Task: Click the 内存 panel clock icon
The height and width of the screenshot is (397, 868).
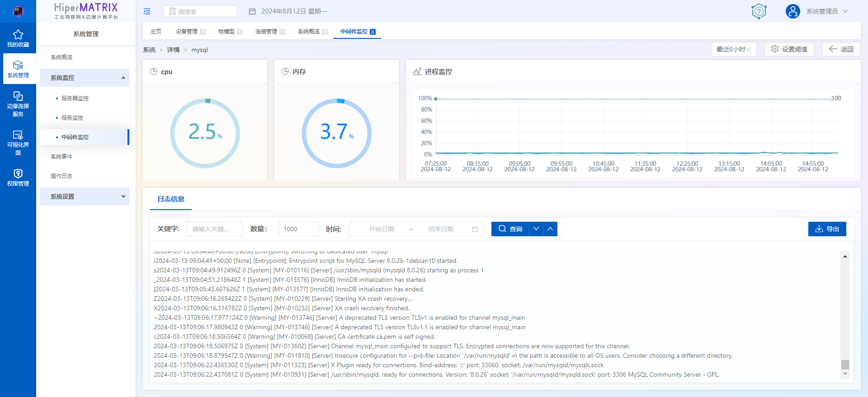Action: pyautogui.click(x=285, y=71)
